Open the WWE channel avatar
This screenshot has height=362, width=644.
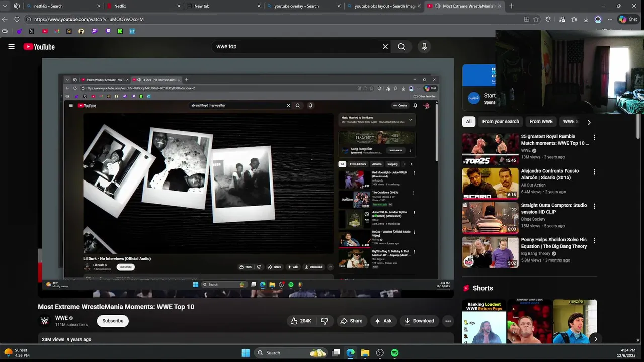[45, 321]
